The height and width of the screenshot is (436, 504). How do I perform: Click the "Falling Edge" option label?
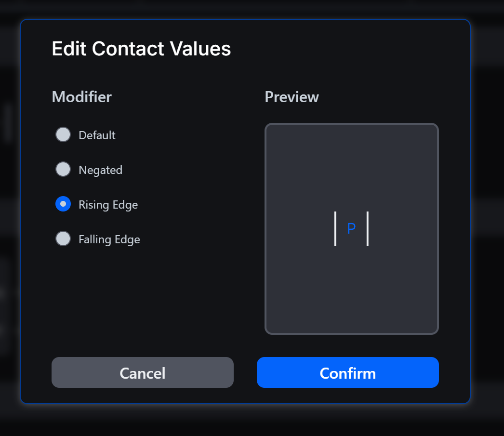109,239
